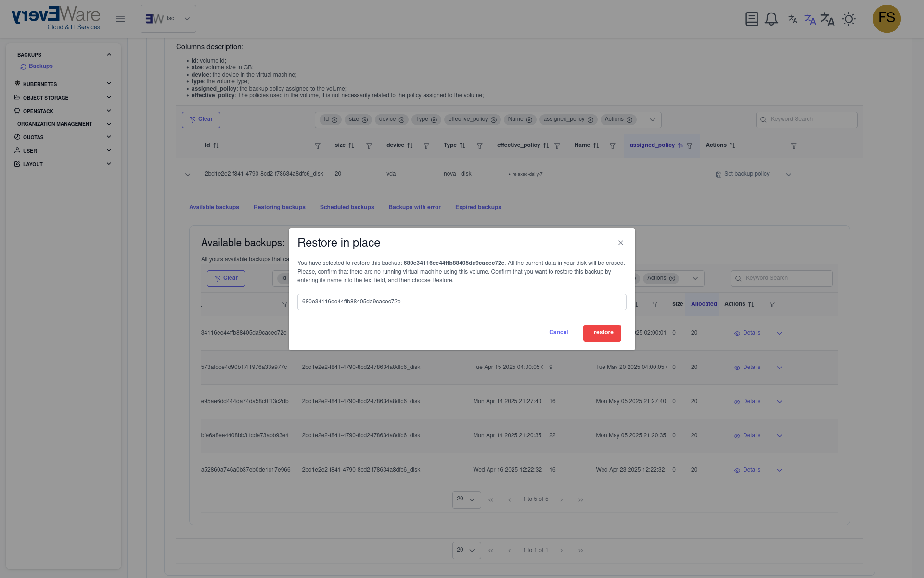Remove the assigned_policy column chip
Image resolution: width=924 pixels, height=578 pixels.
(x=590, y=120)
